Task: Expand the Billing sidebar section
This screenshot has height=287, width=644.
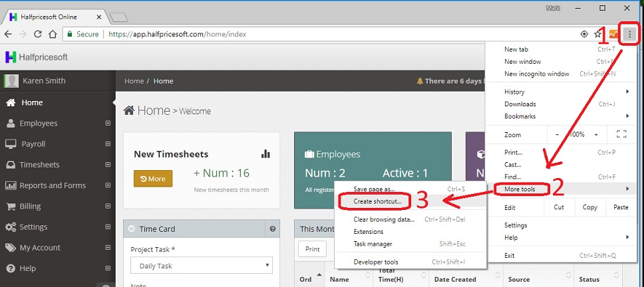Action: click(108, 206)
